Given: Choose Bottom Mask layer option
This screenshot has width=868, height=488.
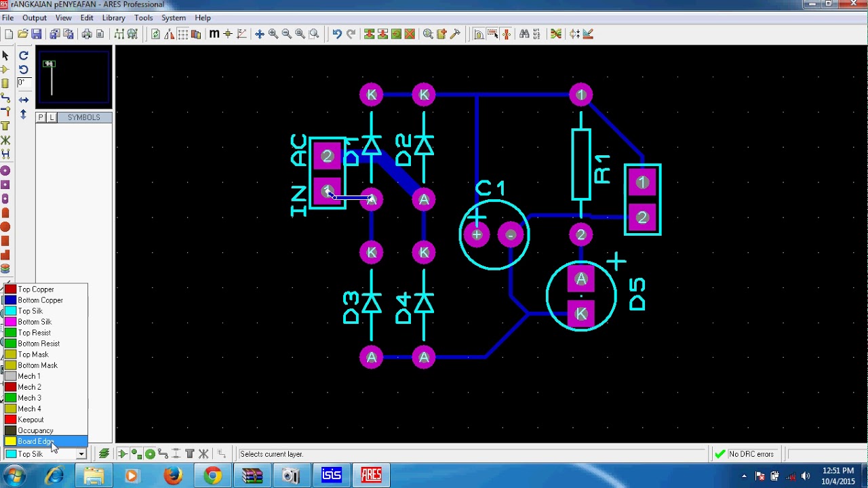Looking at the screenshot, I should (x=45, y=365).
